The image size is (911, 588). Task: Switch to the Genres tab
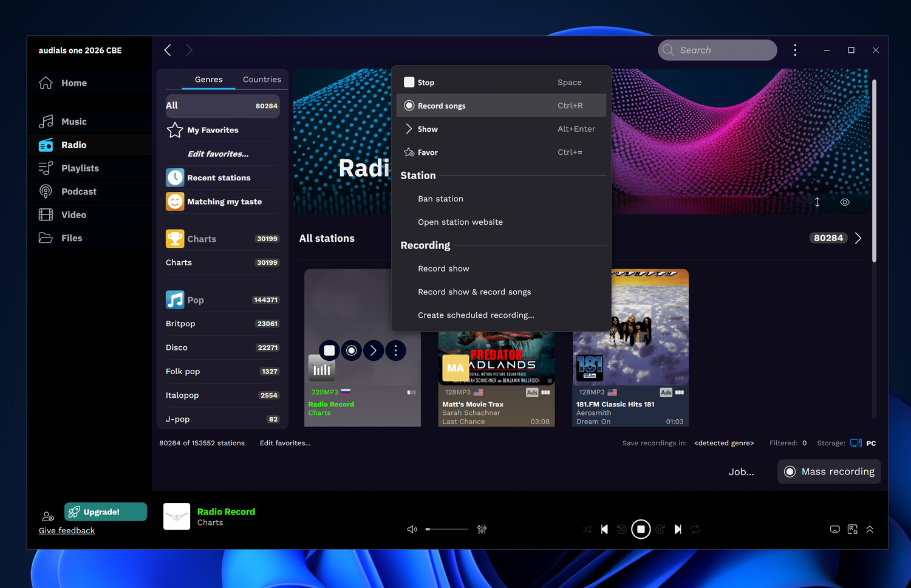[208, 80]
